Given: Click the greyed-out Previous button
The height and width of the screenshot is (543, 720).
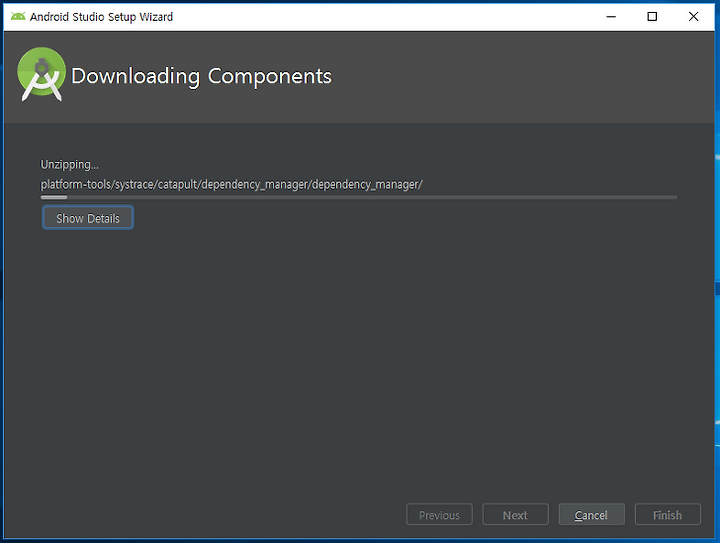Looking at the screenshot, I should pyautogui.click(x=439, y=515).
